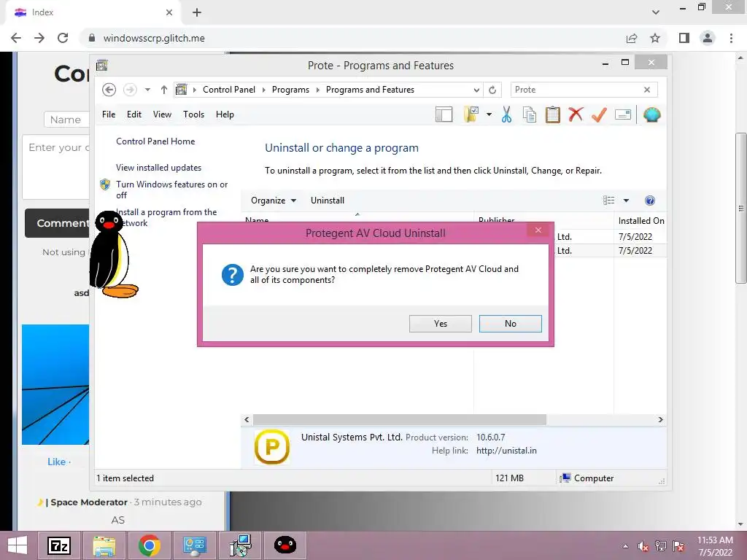
Task: Click the Name input field on webpage
Action: (x=66, y=120)
